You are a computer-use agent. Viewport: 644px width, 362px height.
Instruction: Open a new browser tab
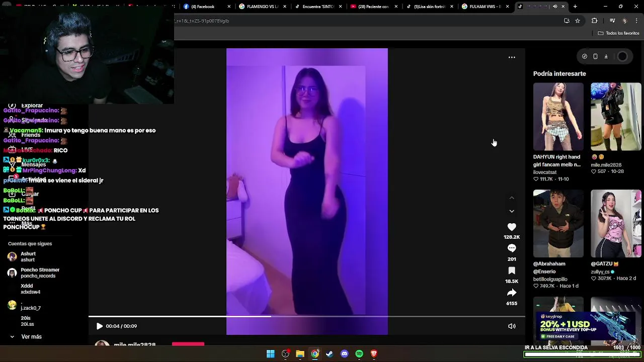tap(575, 7)
